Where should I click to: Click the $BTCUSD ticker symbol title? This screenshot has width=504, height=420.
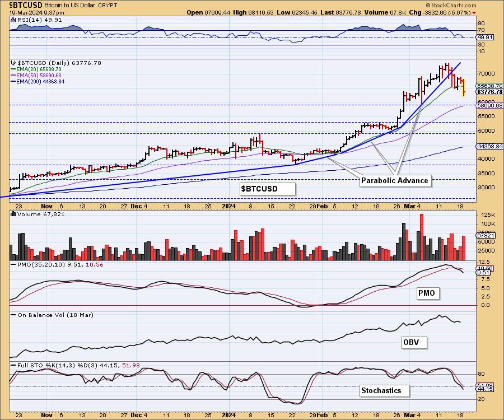pyautogui.click(x=26, y=5)
